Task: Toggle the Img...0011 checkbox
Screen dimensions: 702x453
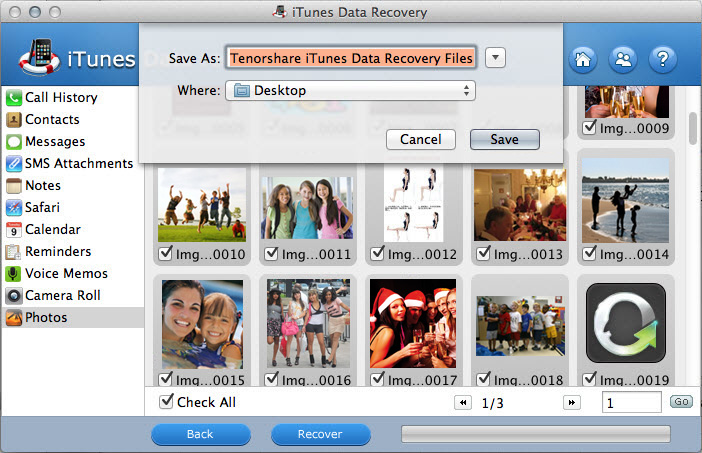Action: click(x=271, y=253)
